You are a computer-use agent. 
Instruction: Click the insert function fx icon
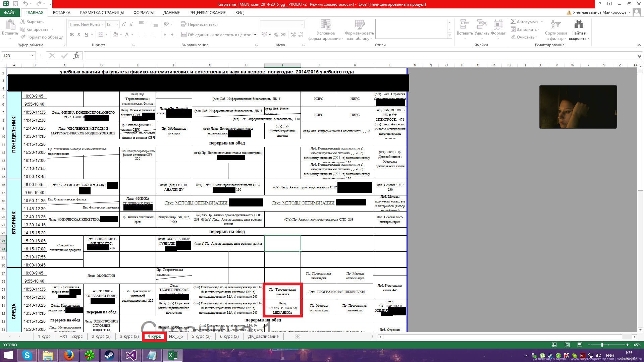coord(76,56)
